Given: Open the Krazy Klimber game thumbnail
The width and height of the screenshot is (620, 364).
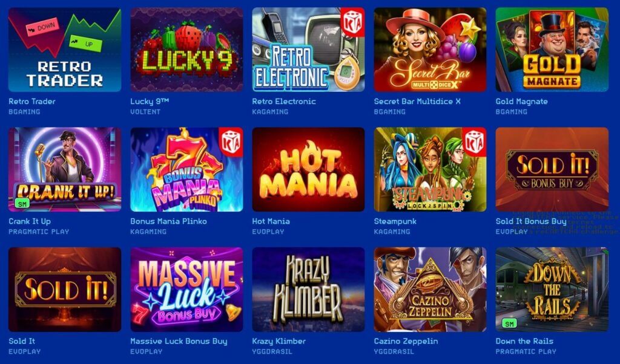Looking at the screenshot, I should click(308, 290).
